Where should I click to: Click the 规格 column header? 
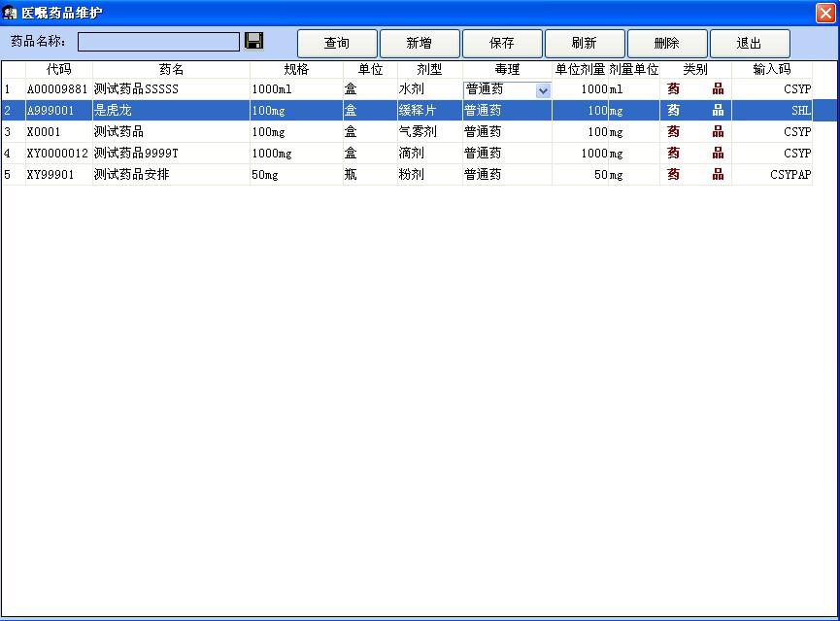click(x=296, y=70)
